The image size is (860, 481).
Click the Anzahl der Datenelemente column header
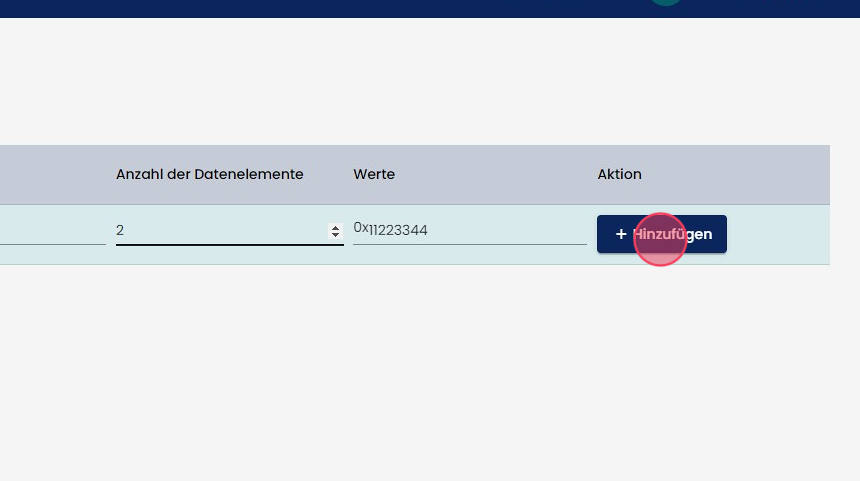pyautogui.click(x=209, y=174)
